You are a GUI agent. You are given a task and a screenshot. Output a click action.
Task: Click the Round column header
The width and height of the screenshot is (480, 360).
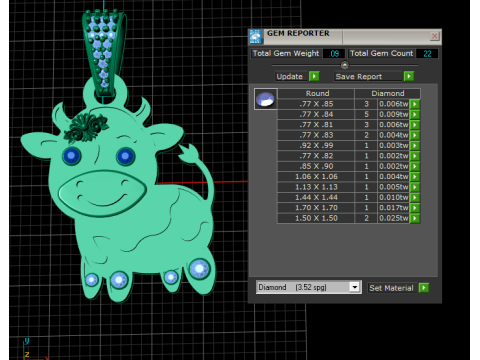tap(316, 93)
